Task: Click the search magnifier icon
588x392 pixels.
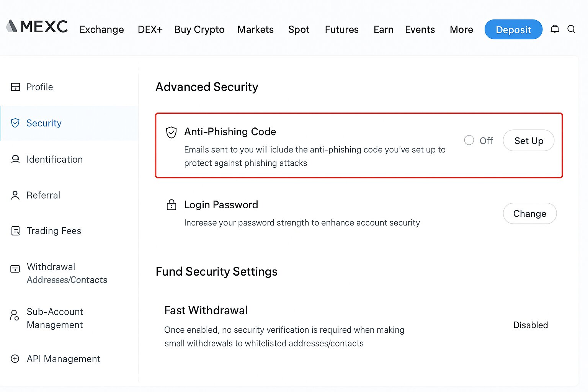Action: [572, 29]
